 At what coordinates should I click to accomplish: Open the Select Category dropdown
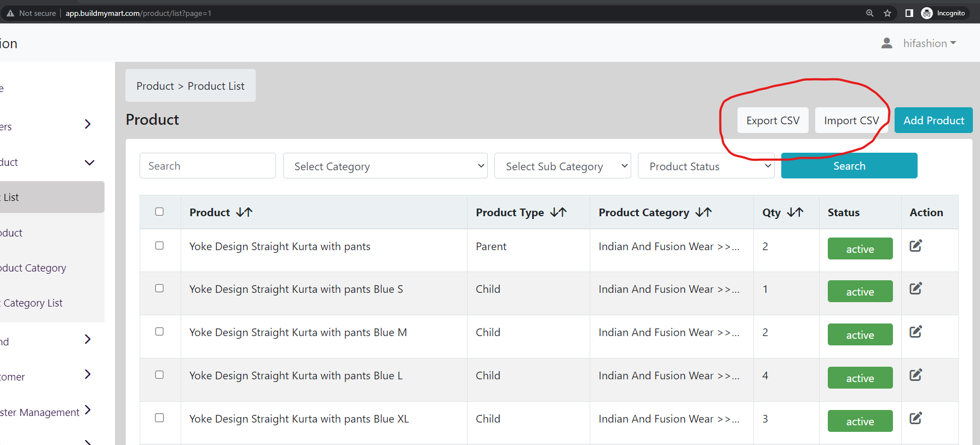[x=385, y=166]
